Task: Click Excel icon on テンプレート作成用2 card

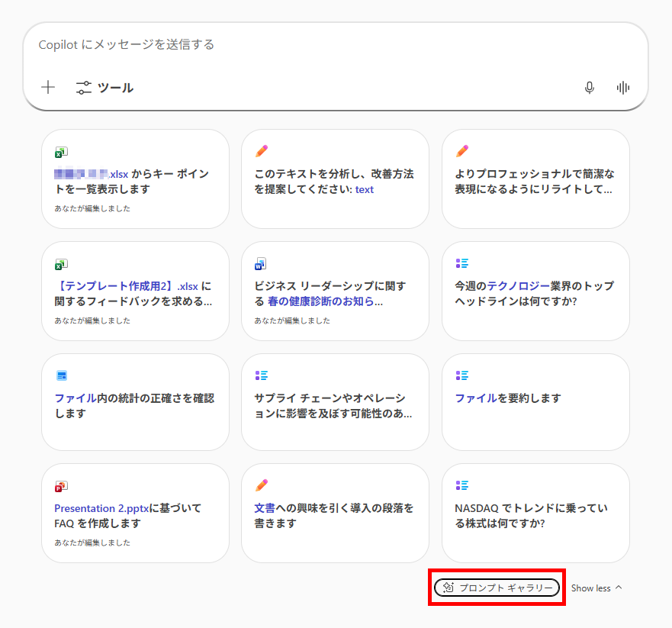Action: pos(61,265)
